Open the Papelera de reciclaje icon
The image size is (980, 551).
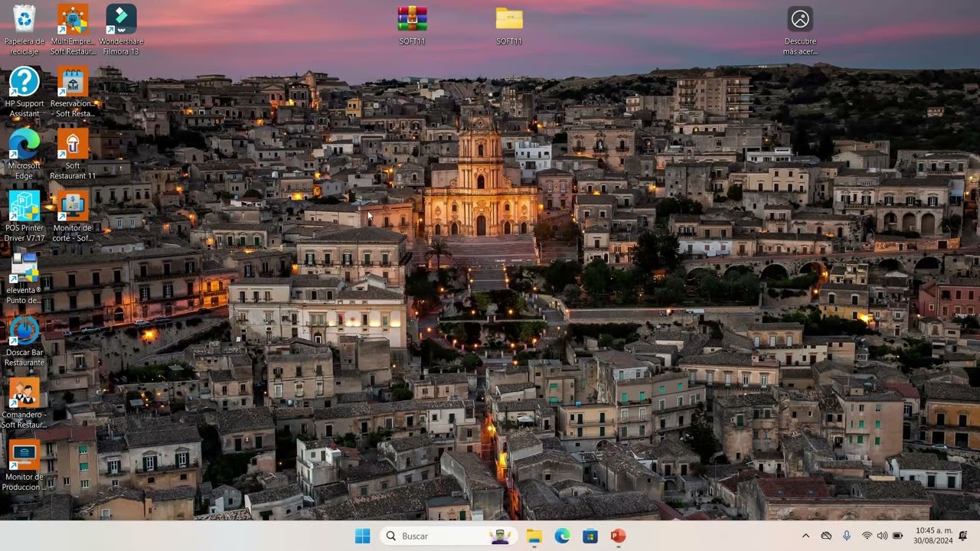click(x=24, y=30)
